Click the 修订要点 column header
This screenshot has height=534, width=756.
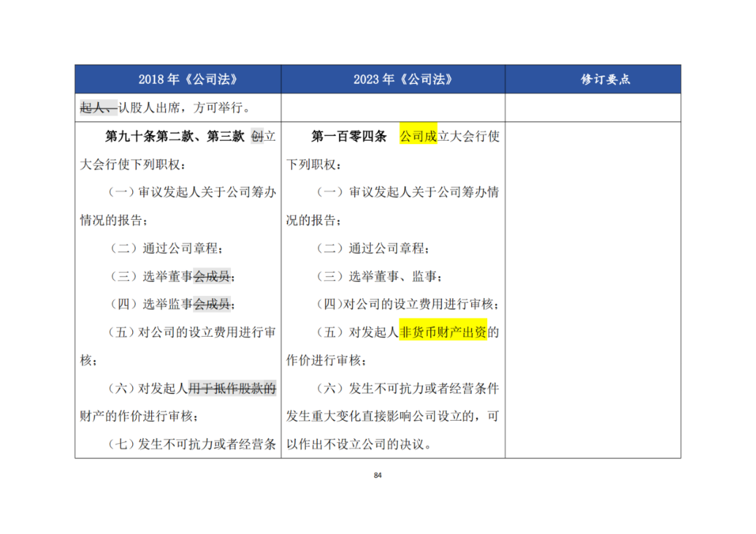click(593, 79)
